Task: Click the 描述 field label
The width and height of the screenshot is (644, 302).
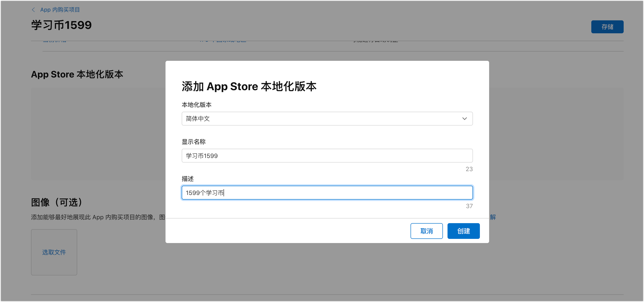Action: (x=187, y=179)
